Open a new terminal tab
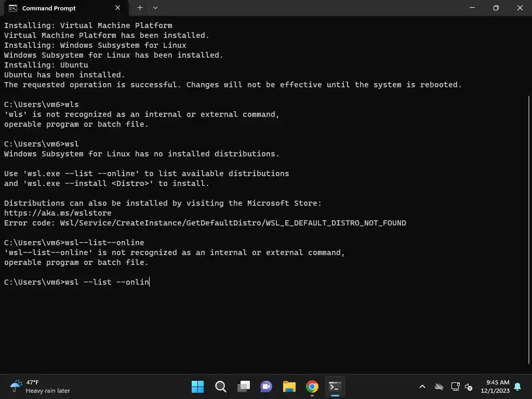 click(x=140, y=8)
